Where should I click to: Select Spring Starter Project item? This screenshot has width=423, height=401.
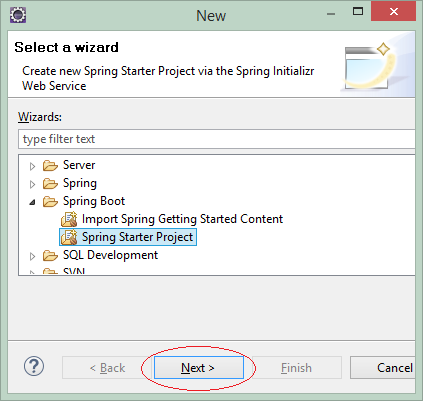(x=137, y=237)
